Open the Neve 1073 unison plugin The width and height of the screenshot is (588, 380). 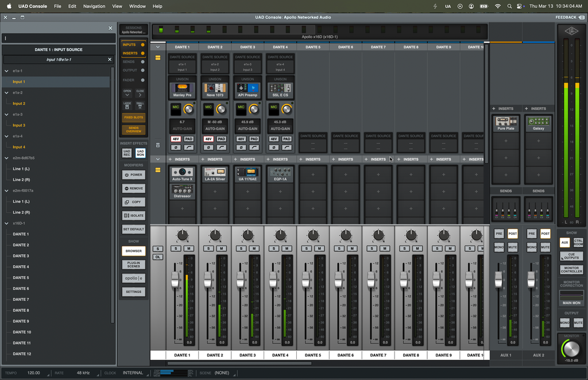click(215, 90)
